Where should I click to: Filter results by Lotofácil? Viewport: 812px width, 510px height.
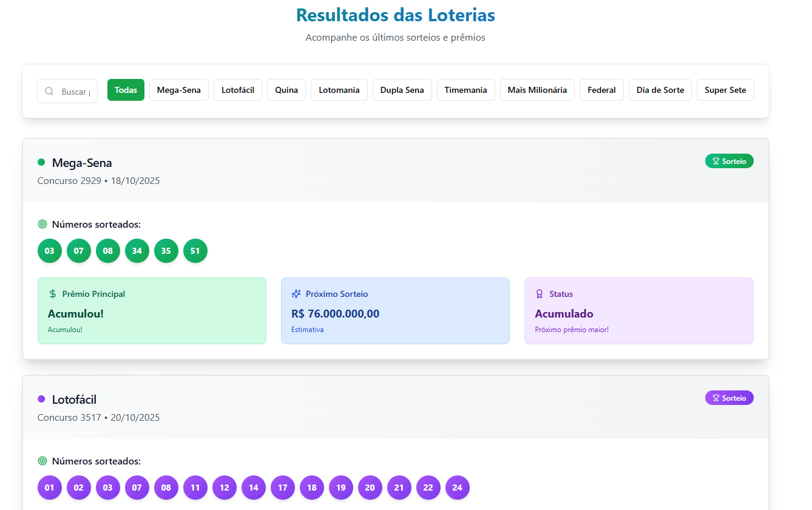tap(238, 90)
